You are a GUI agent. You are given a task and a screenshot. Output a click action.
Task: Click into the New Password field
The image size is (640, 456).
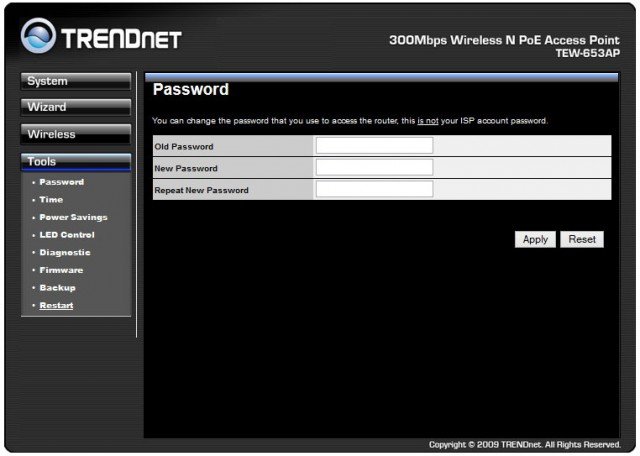374,168
